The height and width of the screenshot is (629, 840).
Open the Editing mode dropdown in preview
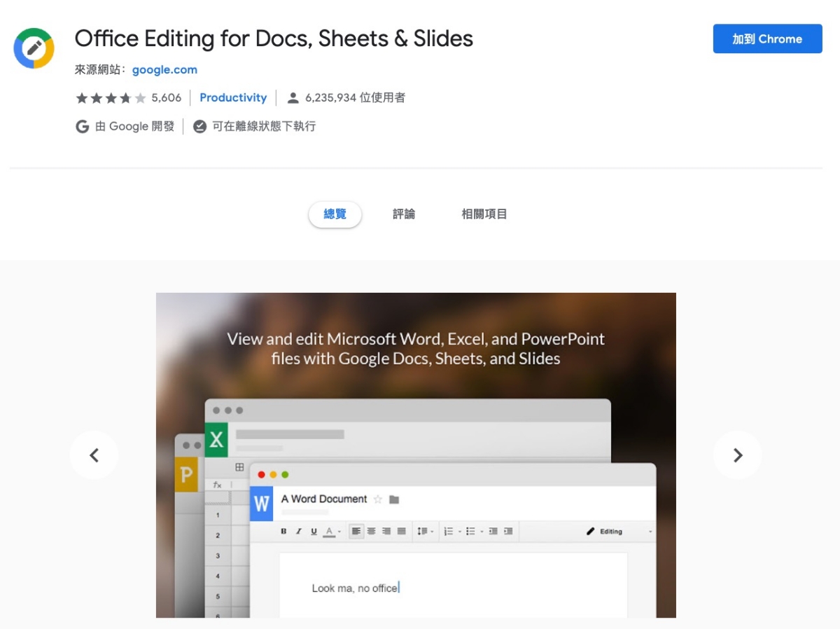click(619, 532)
